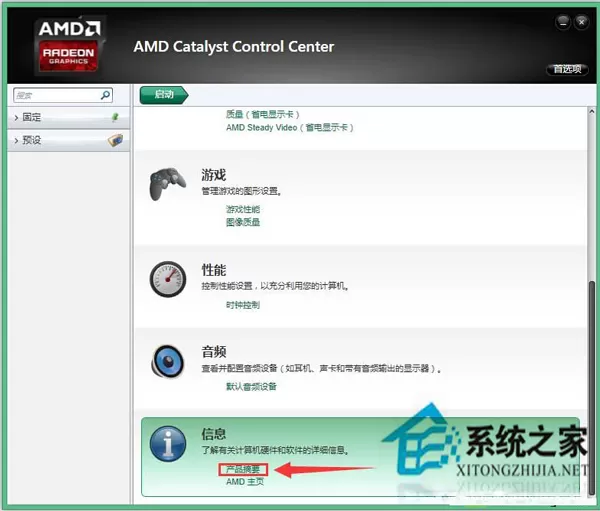
Task: Select the 音频 section heading
Action: 214,351
